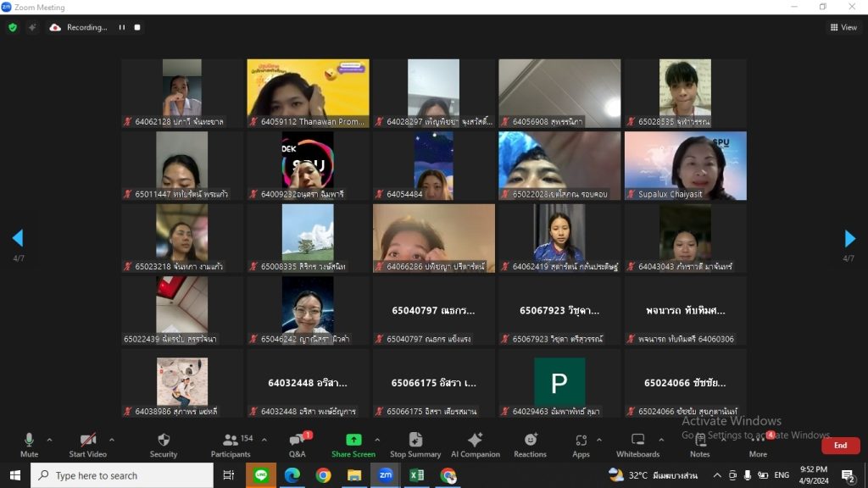Expand the arrow beside Whiteboards
The height and width of the screenshot is (488, 868).
click(x=661, y=440)
